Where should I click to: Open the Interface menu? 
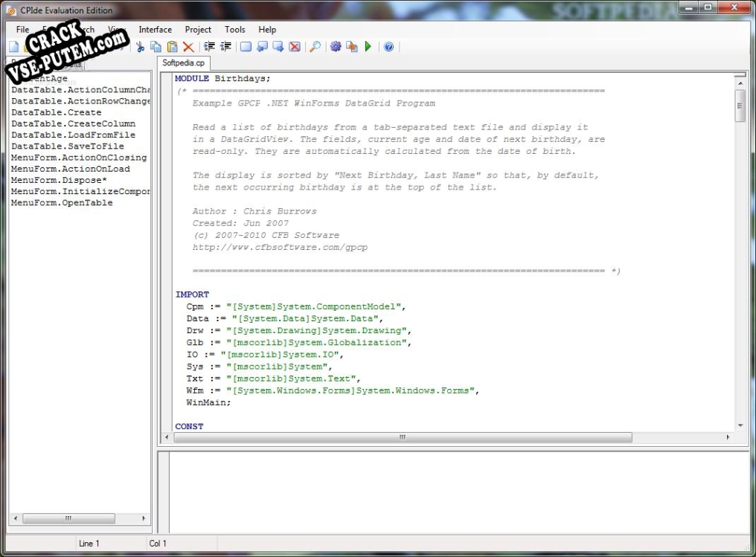tap(155, 30)
